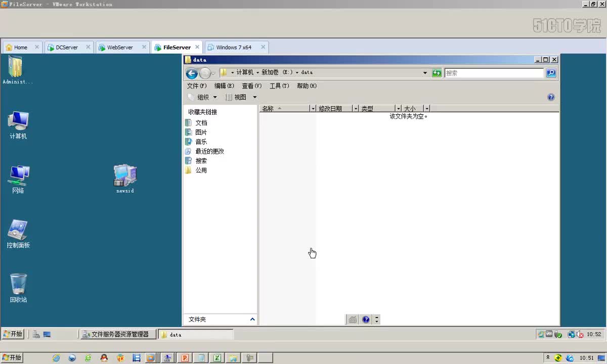Sort by the 大小 column header

[x=413, y=109]
